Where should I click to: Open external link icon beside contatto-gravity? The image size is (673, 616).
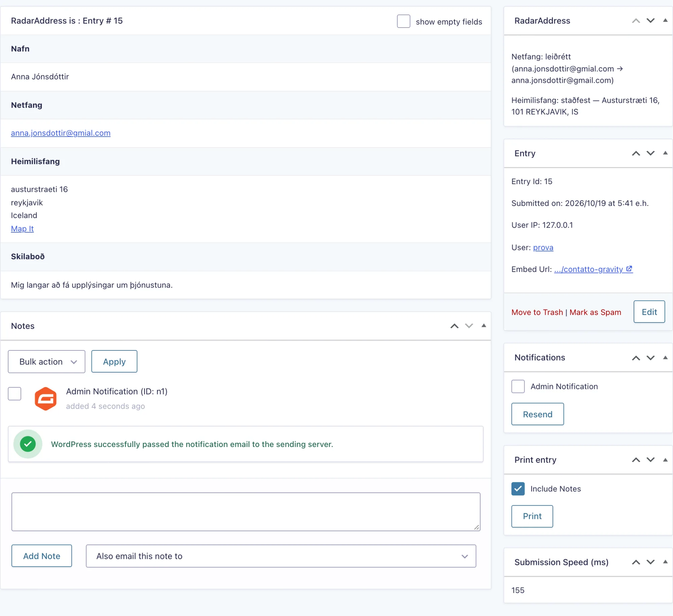click(629, 269)
